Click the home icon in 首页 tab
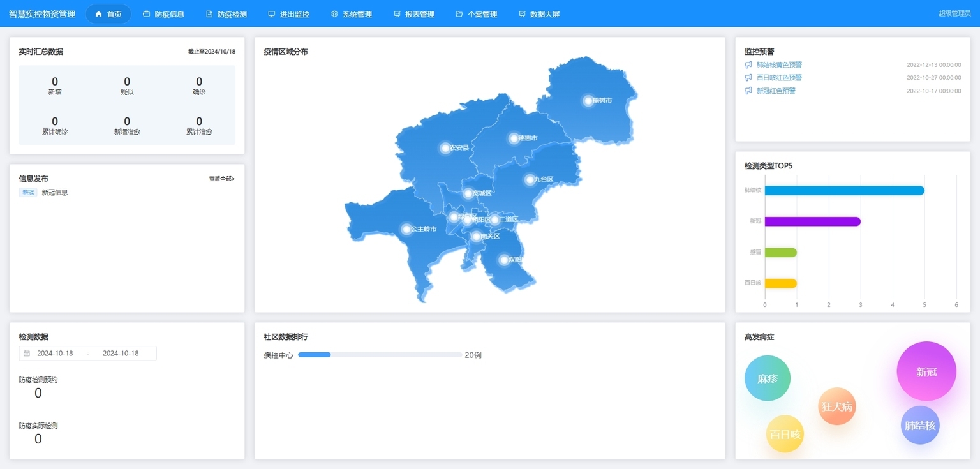 coord(98,14)
